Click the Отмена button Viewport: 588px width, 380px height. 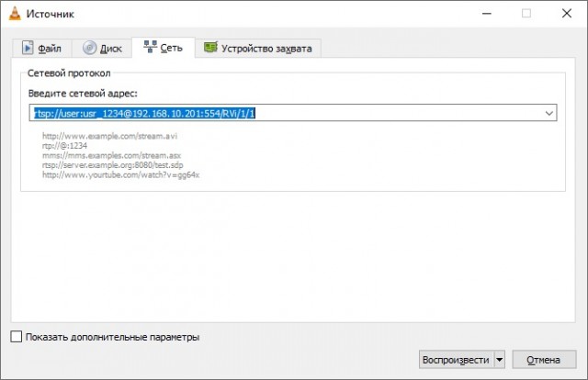coord(544,360)
